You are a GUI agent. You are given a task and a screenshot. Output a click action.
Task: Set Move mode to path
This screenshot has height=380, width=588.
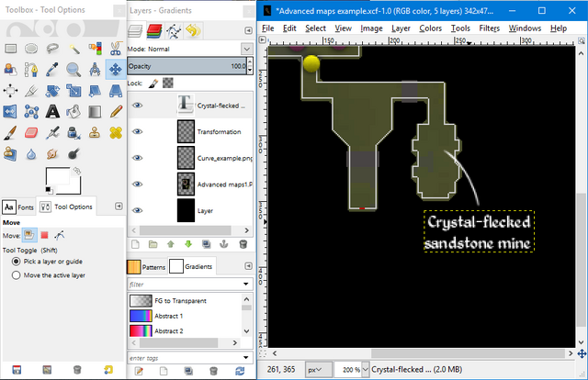pos(59,235)
